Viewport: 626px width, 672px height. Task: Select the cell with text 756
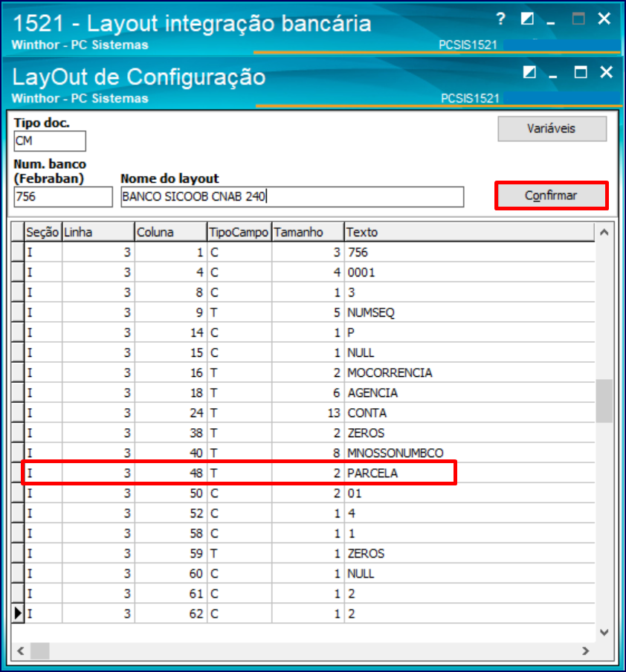(470, 253)
